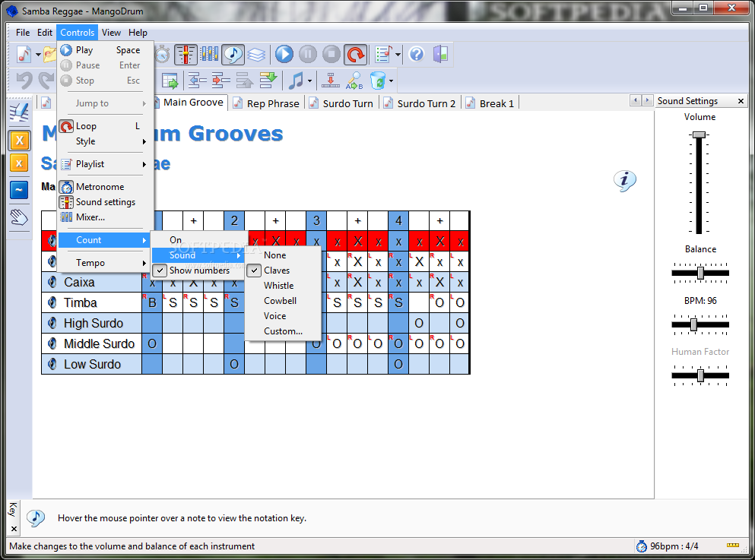
Task: Expand the Tempo submenu
Action: pos(106,263)
